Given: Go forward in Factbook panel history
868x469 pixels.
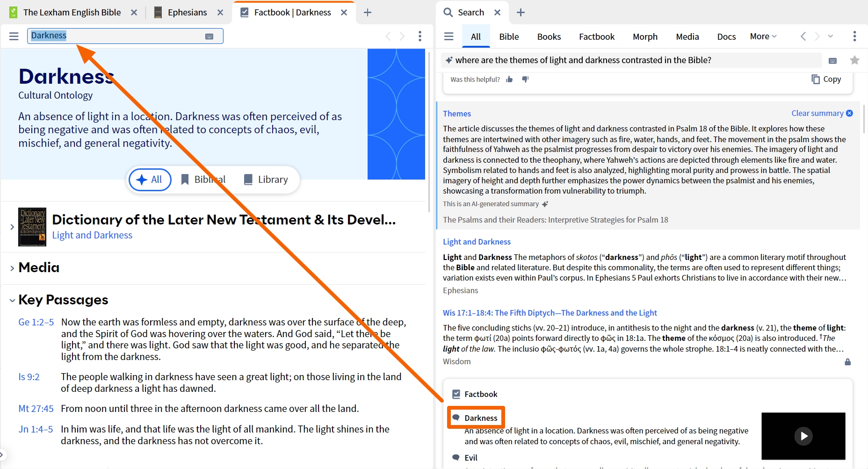Looking at the screenshot, I should point(402,36).
